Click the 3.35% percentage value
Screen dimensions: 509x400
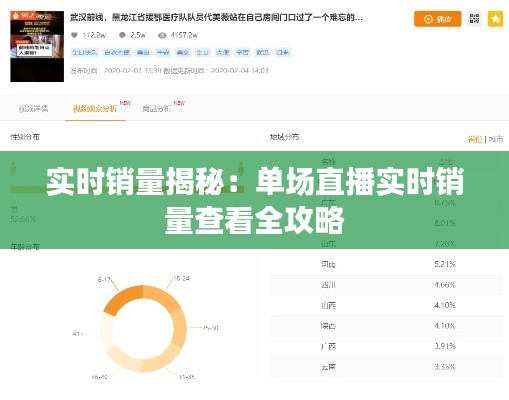[x=445, y=367]
